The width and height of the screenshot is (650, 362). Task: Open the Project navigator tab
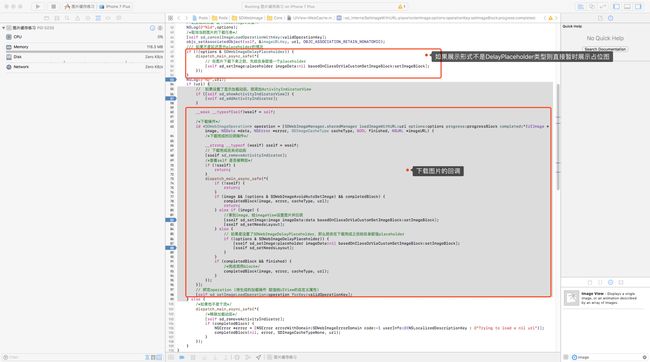point(46,18)
